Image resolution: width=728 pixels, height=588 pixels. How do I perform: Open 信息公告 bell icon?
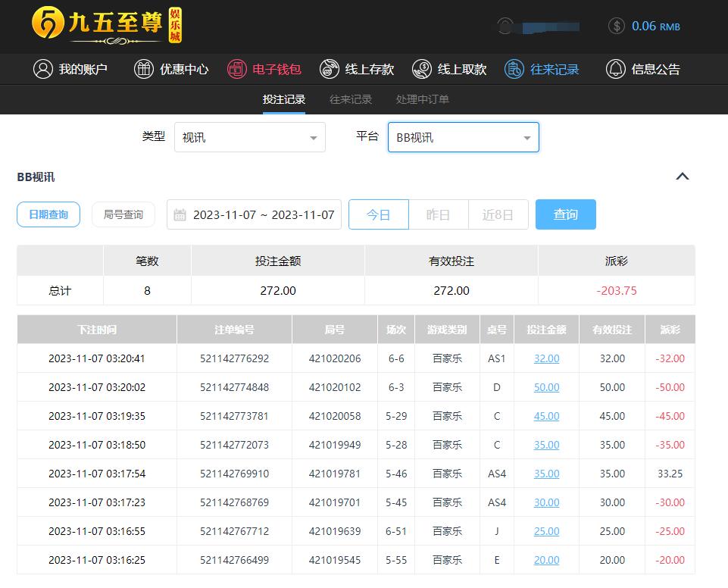tap(616, 69)
